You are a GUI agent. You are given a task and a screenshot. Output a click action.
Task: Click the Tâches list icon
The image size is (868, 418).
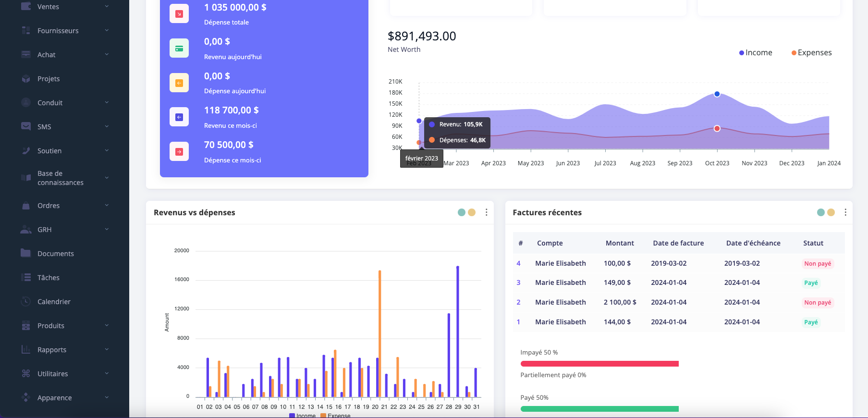[26, 277]
